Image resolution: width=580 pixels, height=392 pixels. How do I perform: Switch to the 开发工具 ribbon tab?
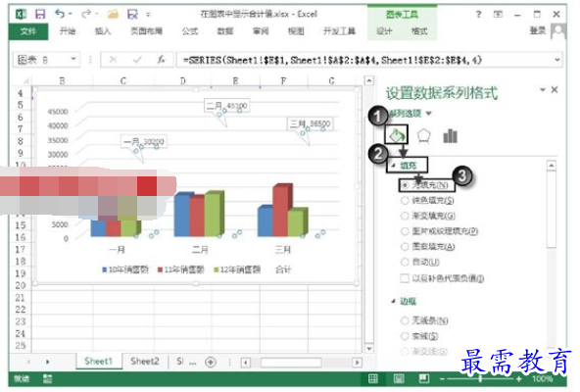[x=339, y=31]
